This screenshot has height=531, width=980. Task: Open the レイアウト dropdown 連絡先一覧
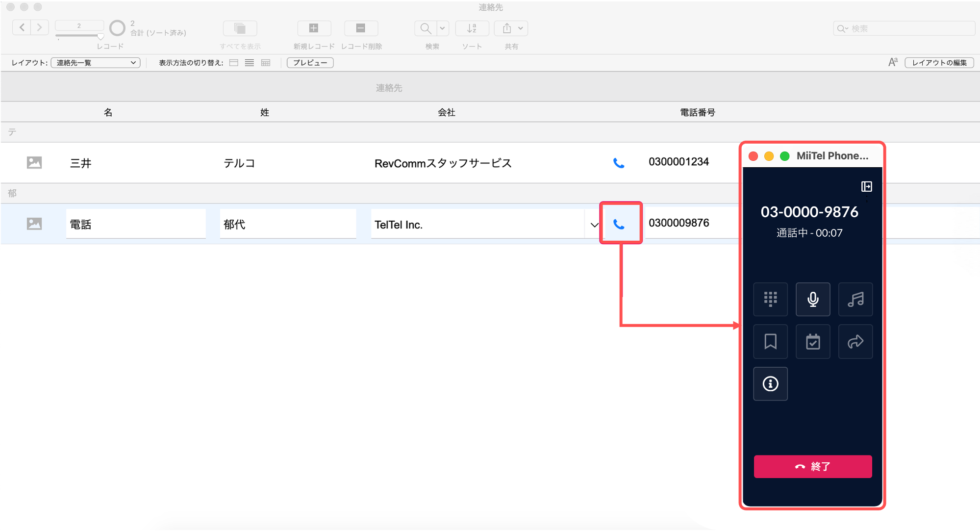pyautogui.click(x=96, y=63)
